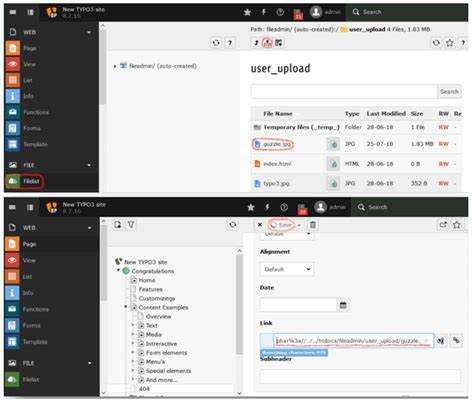Create new page icon above page tree
This screenshot has height=403, width=474.
coord(118,225)
